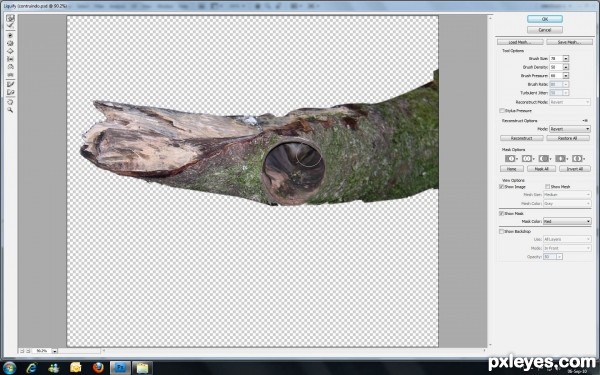Select the Reconstruct tool

click(10, 26)
